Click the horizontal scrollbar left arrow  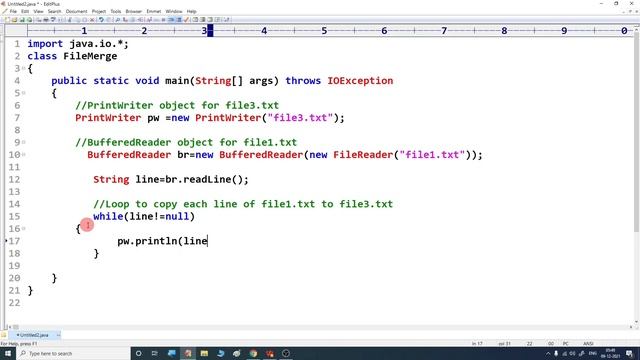[x=9, y=327]
